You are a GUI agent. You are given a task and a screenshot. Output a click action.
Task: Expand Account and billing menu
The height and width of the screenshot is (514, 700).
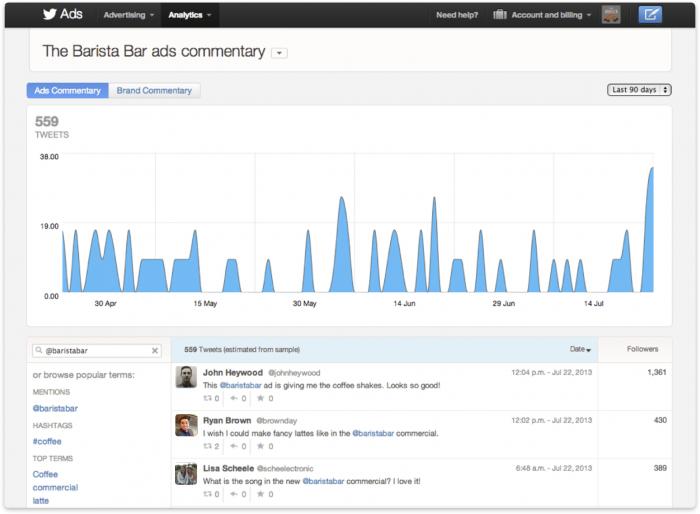(x=551, y=15)
